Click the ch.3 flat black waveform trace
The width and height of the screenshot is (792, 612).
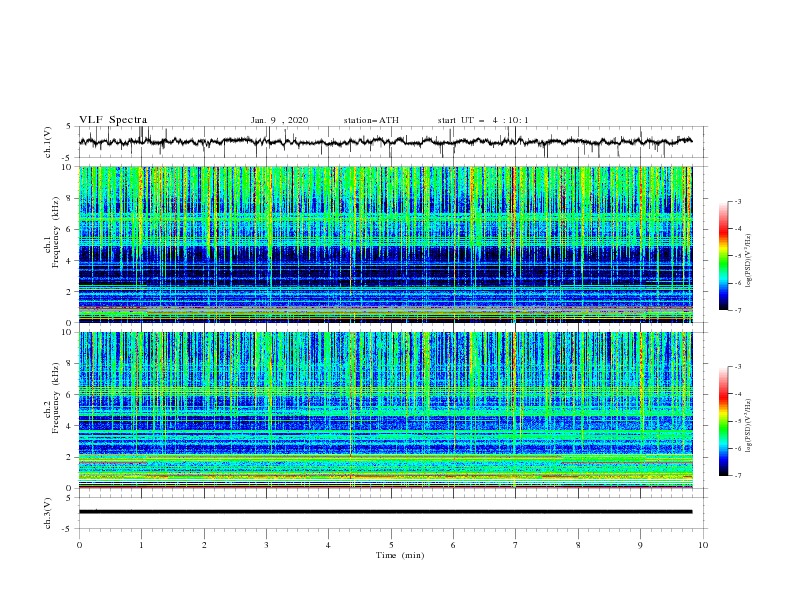click(385, 512)
